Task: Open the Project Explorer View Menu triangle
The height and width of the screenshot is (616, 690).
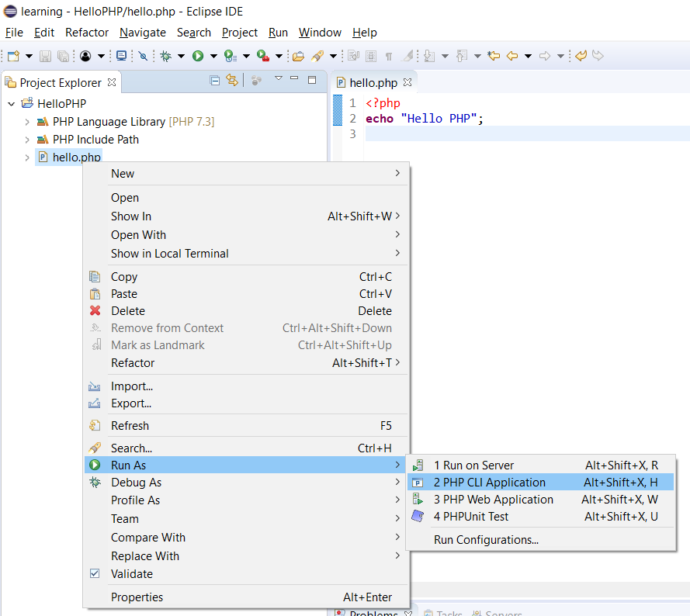Action: coord(278,78)
